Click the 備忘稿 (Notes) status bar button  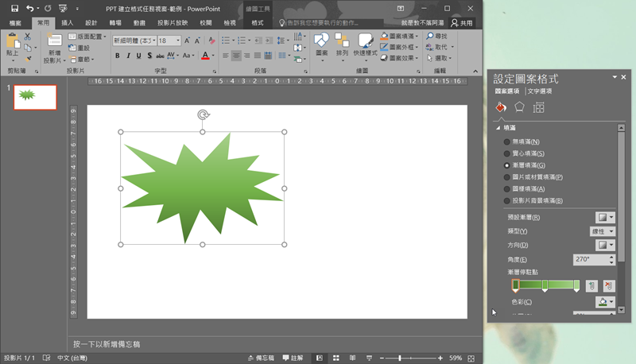click(261, 358)
